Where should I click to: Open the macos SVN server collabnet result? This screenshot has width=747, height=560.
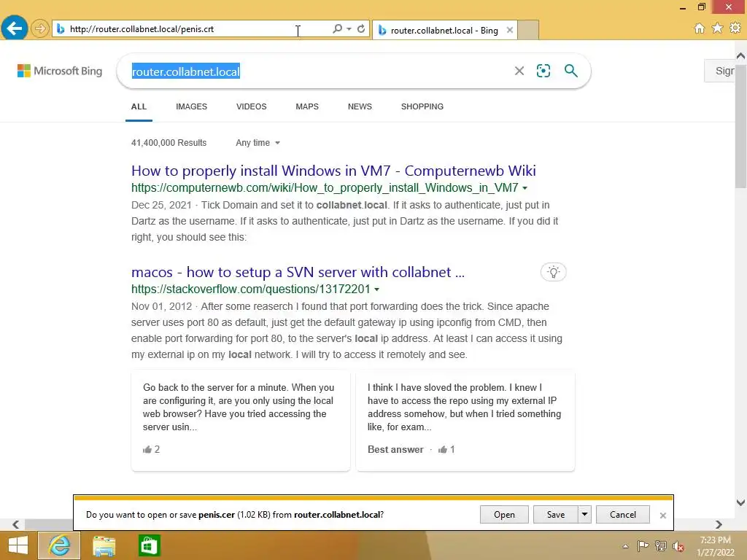coord(298,272)
